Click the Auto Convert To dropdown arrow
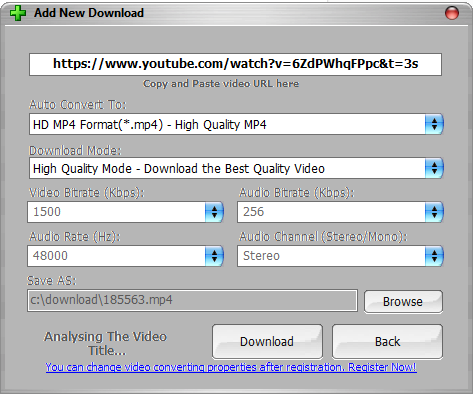 tap(434, 124)
